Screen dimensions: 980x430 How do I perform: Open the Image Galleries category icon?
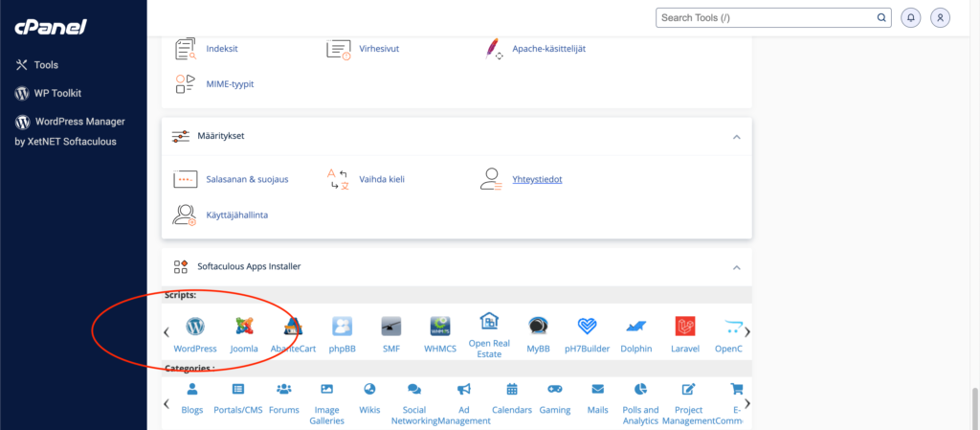[x=327, y=389]
